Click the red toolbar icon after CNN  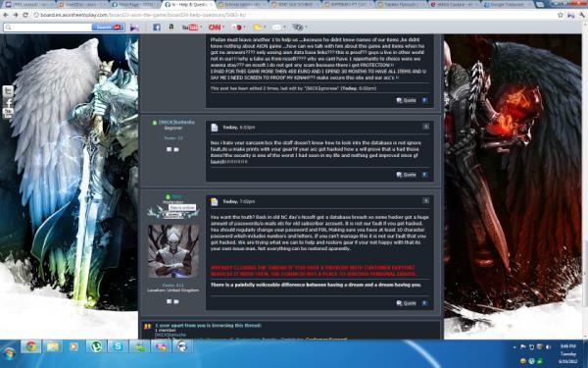(x=236, y=27)
